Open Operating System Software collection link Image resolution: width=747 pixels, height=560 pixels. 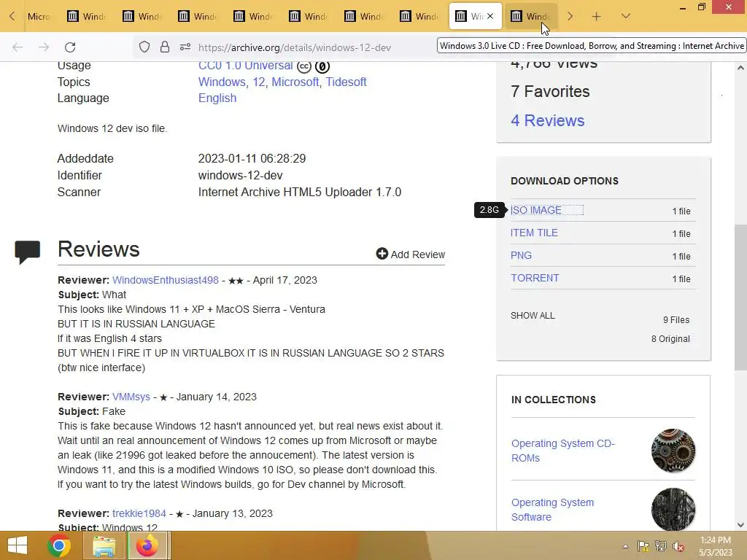[552, 510]
